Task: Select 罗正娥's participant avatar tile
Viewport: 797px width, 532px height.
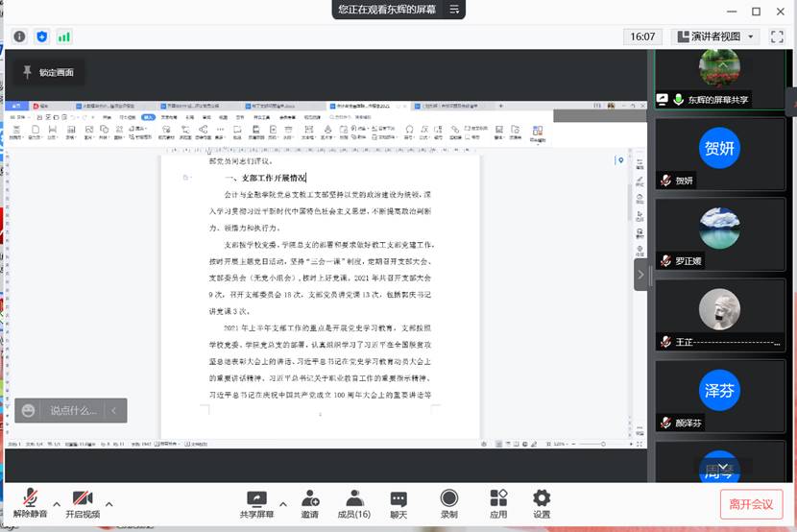Action: (x=720, y=234)
